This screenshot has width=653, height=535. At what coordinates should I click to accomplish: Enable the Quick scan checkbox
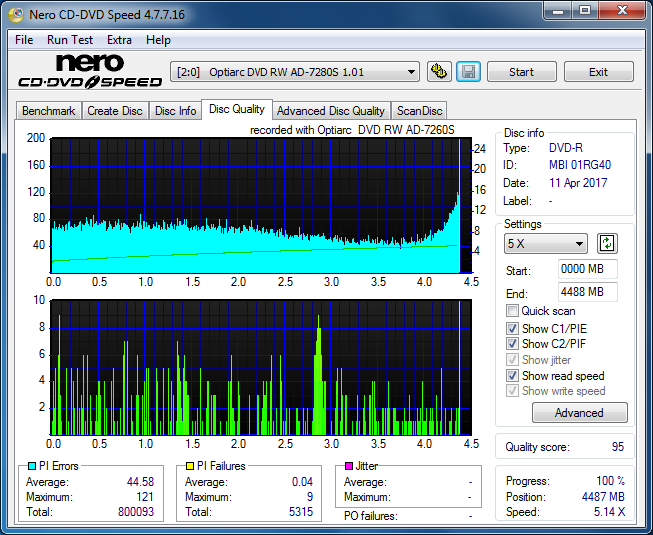coord(512,311)
